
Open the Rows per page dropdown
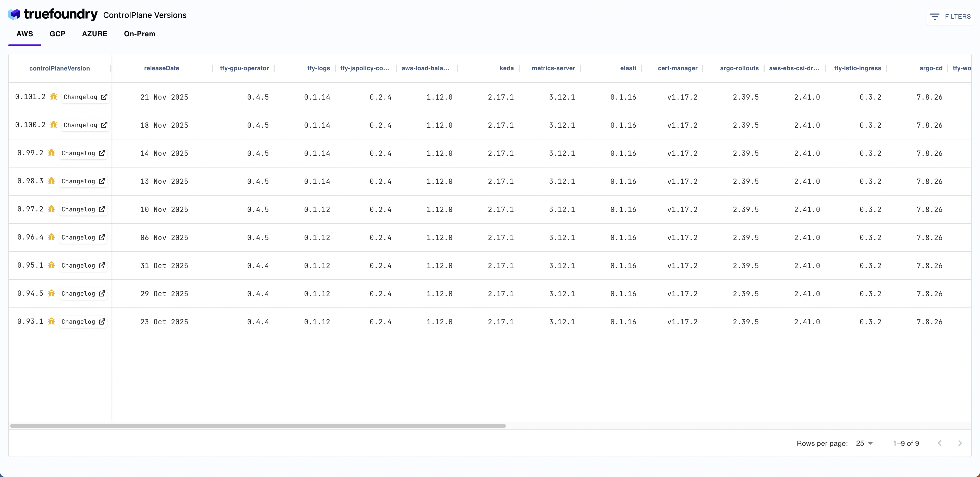(x=864, y=443)
